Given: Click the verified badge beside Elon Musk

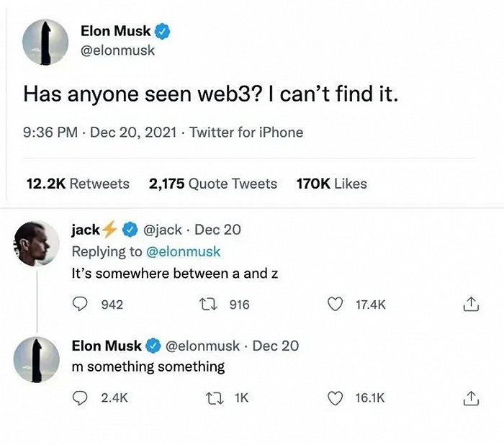Looking at the screenshot, I should (163, 32).
